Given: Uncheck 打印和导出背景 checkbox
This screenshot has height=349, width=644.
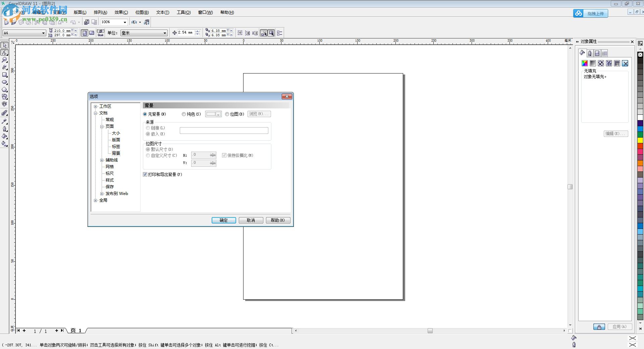Looking at the screenshot, I should tap(145, 174).
